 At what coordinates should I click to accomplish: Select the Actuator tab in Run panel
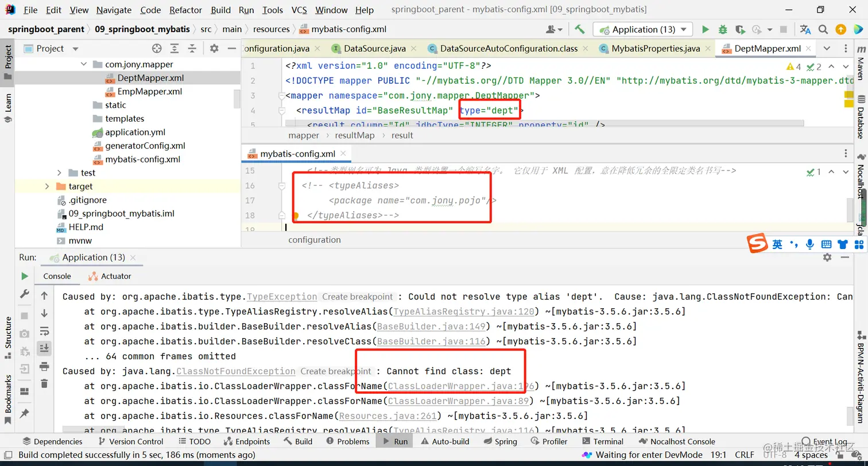tap(110, 276)
